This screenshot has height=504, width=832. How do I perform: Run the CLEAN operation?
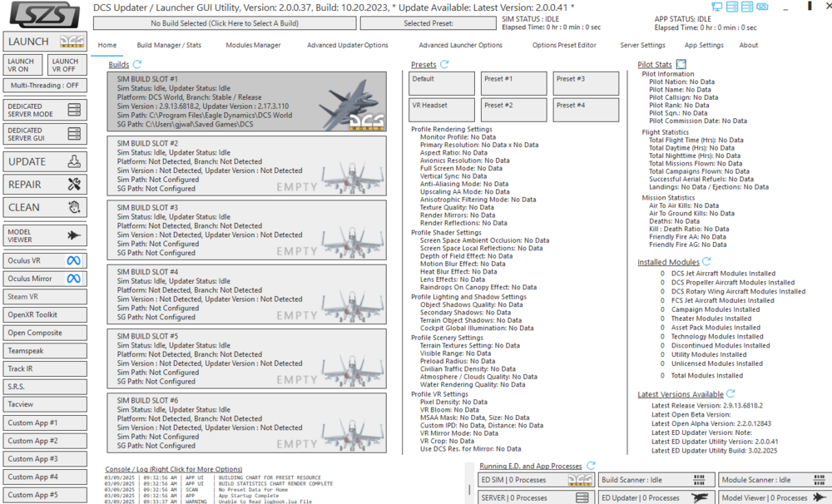45,207
